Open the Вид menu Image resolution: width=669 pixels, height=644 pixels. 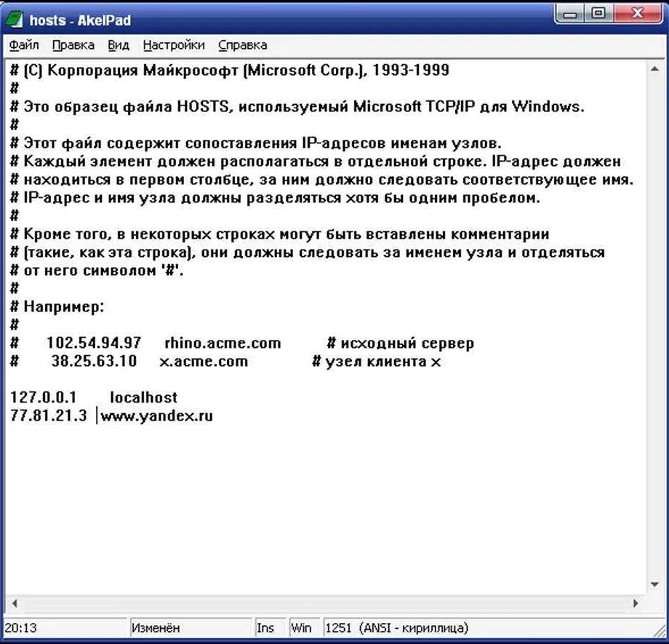[x=119, y=45]
